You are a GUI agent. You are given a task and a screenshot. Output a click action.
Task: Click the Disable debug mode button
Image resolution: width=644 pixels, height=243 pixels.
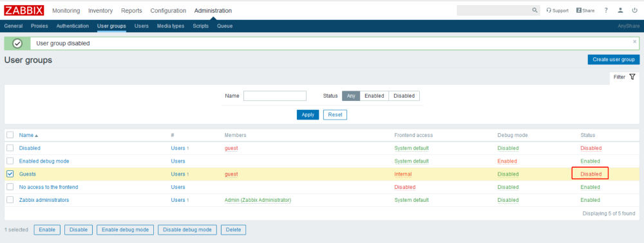point(187,230)
